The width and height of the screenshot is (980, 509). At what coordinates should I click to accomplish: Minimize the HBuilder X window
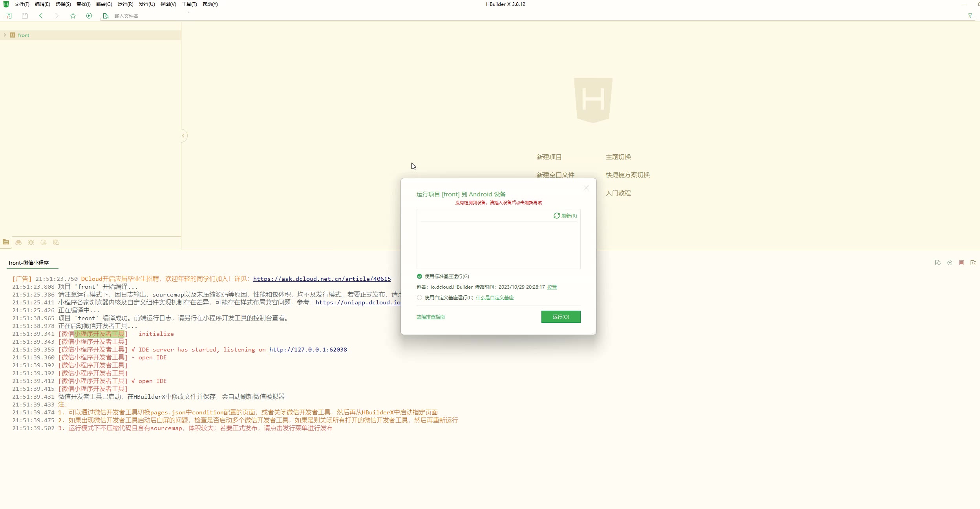(964, 4)
